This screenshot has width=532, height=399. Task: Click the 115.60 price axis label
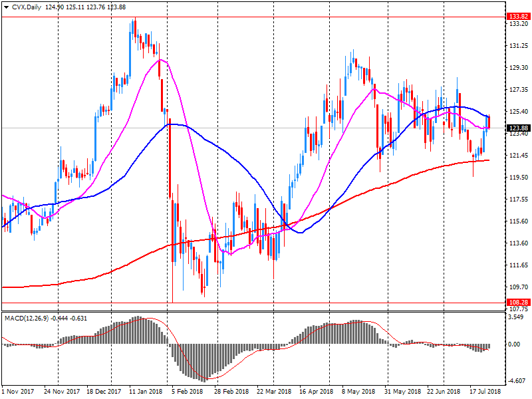[x=517, y=221]
